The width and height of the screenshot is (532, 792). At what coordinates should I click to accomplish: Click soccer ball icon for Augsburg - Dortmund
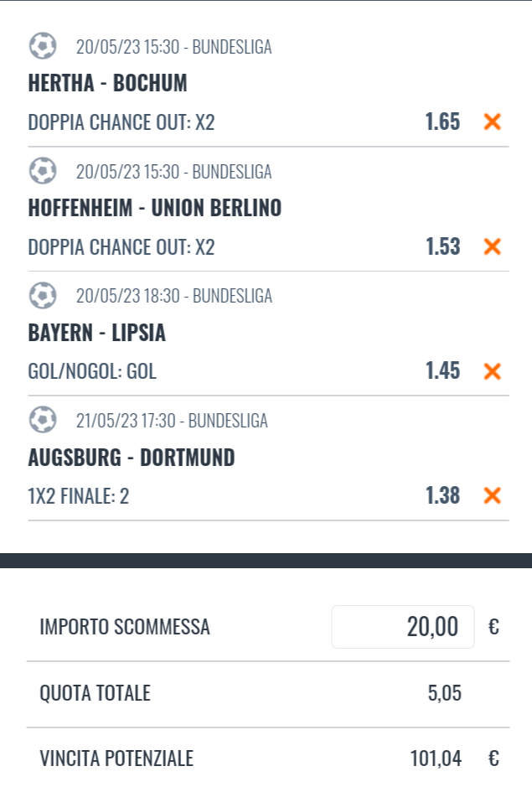coord(43,419)
